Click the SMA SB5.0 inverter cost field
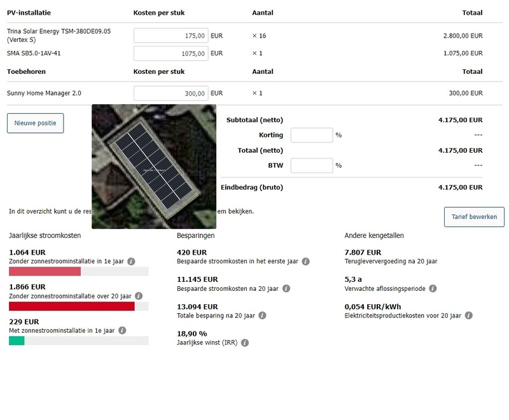This screenshot has width=509, height=420. point(171,54)
